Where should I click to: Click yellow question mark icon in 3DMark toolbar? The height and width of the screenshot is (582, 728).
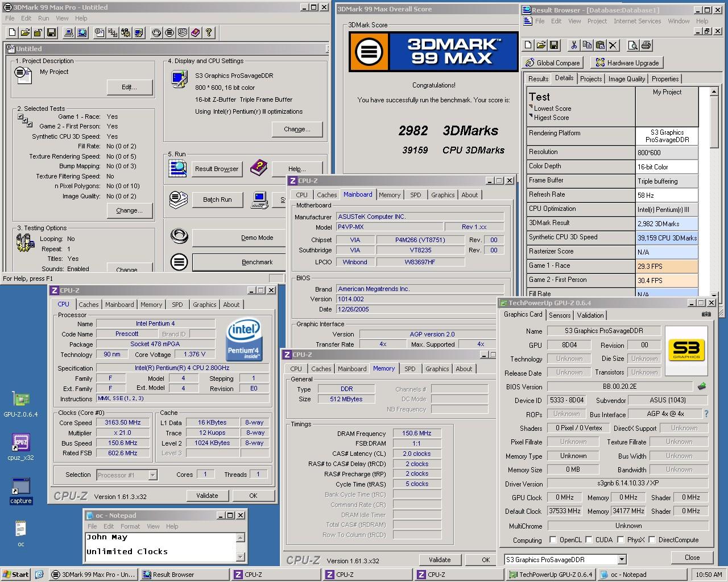point(209,32)
